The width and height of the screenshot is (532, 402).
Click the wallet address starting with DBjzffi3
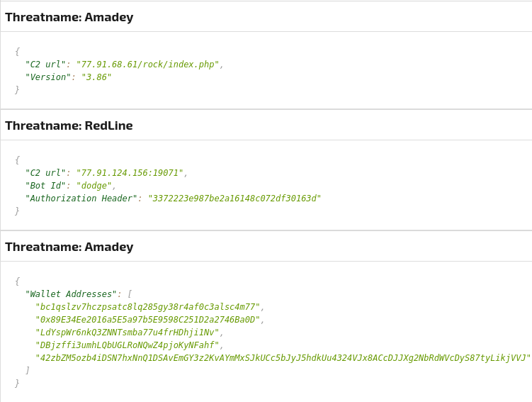[x=127, y=345]
